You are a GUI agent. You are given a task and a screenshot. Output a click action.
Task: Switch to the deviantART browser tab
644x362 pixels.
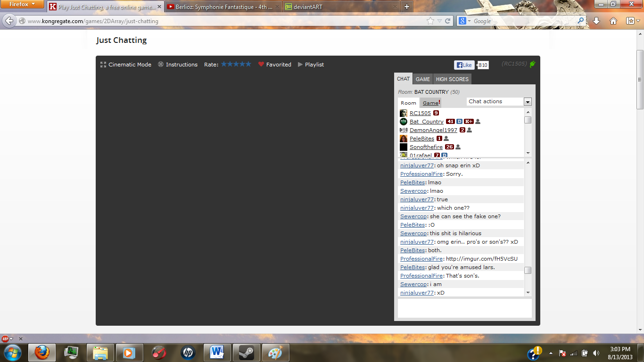[x=340, y=7]
